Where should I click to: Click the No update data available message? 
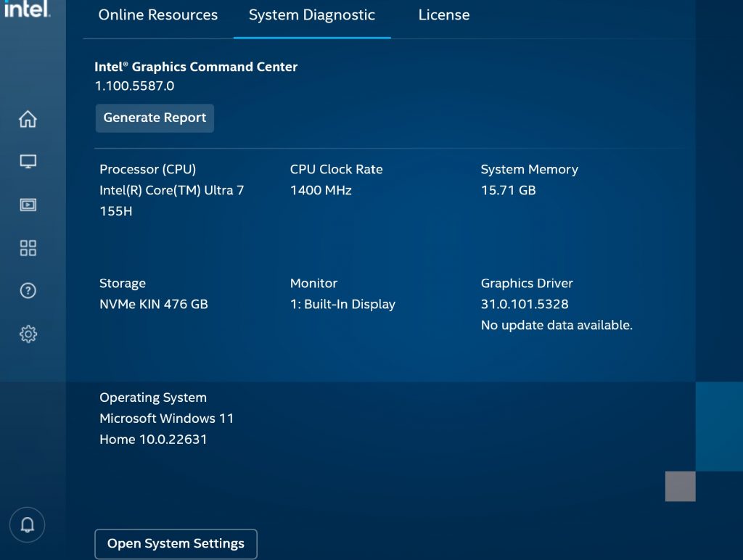pos(557,326)
